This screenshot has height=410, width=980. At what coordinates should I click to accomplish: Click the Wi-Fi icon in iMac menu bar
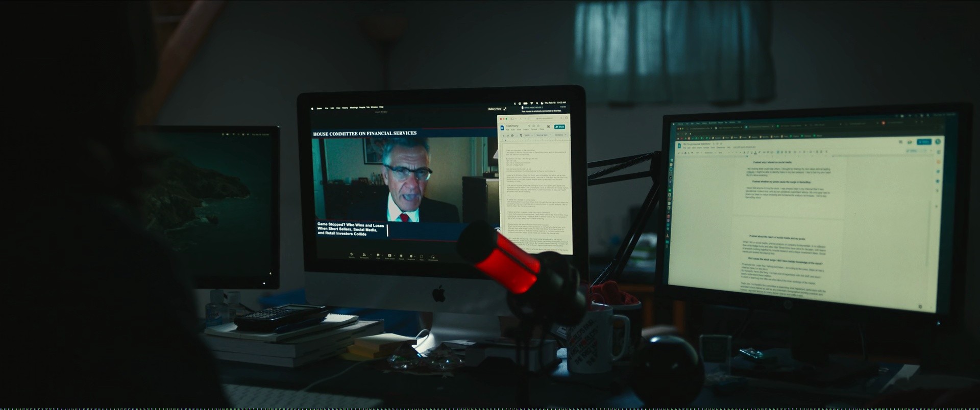point(532,103)
